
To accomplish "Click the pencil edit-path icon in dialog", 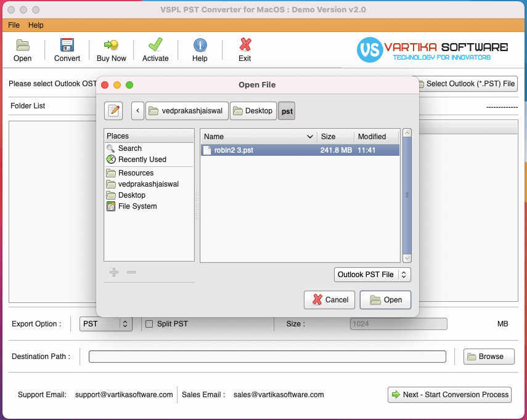I will 113,111.
